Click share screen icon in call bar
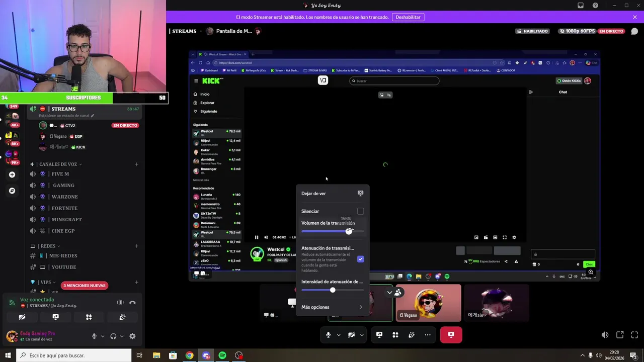The image size is (644, 362). [x=379, y=335]
